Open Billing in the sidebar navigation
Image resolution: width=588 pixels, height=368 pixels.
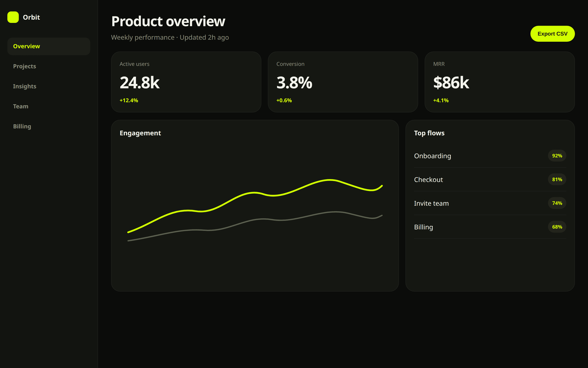[x=49, y=126]
